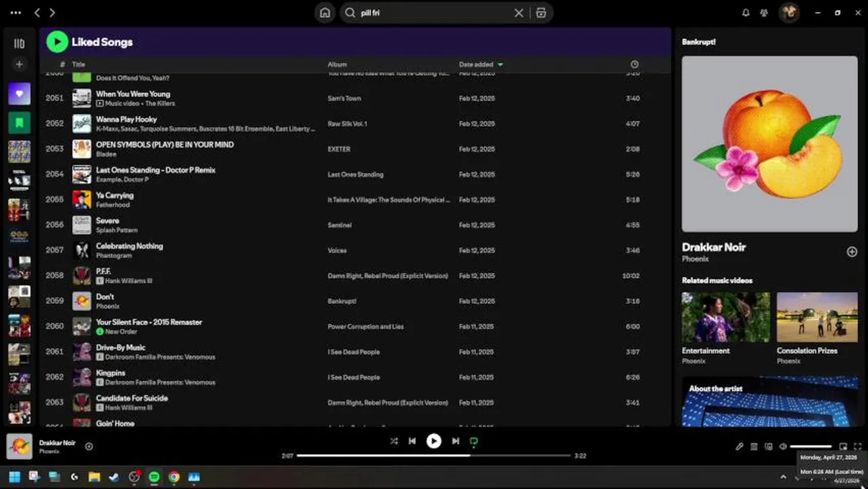Enter fullscreen player view
The height and width of the screenshot is (489, 868).
858,446
